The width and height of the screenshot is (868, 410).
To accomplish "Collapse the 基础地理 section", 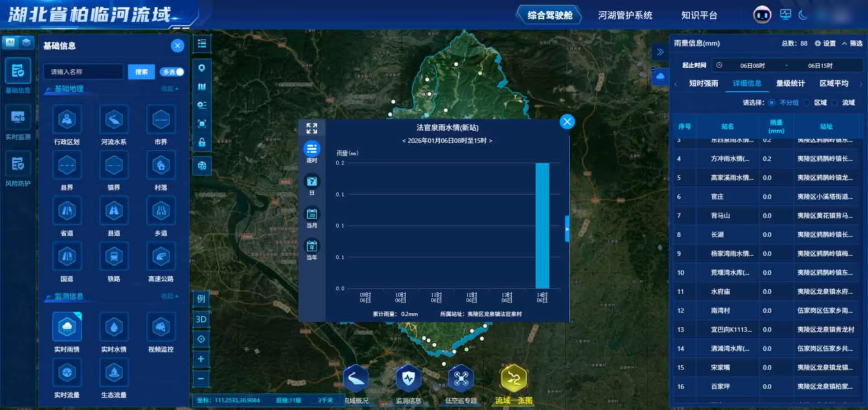I will click(x=169, y=89).
